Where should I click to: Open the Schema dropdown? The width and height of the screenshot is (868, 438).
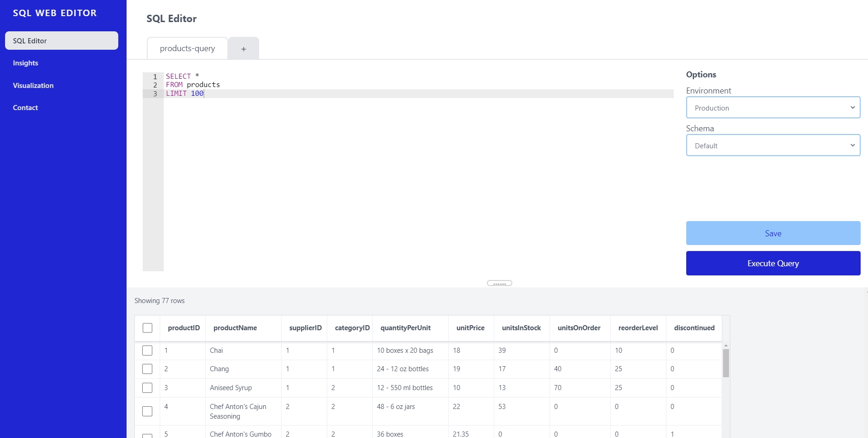click(773, 145)
